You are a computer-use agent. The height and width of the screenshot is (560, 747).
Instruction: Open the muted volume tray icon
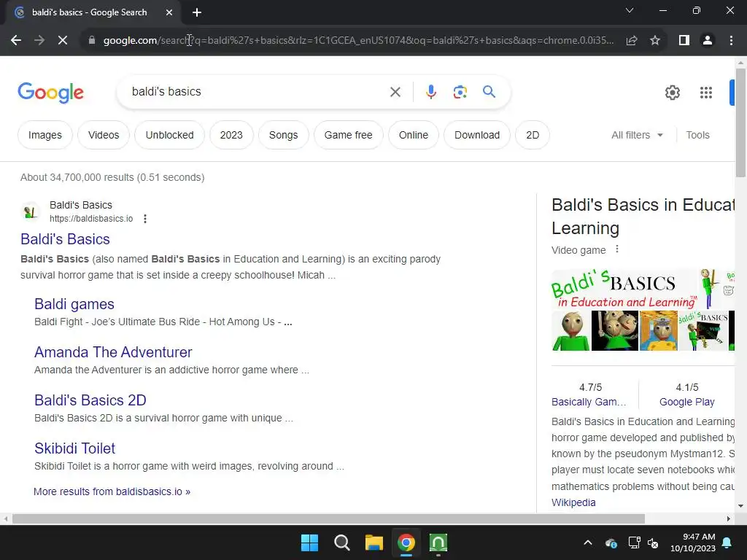653,542
